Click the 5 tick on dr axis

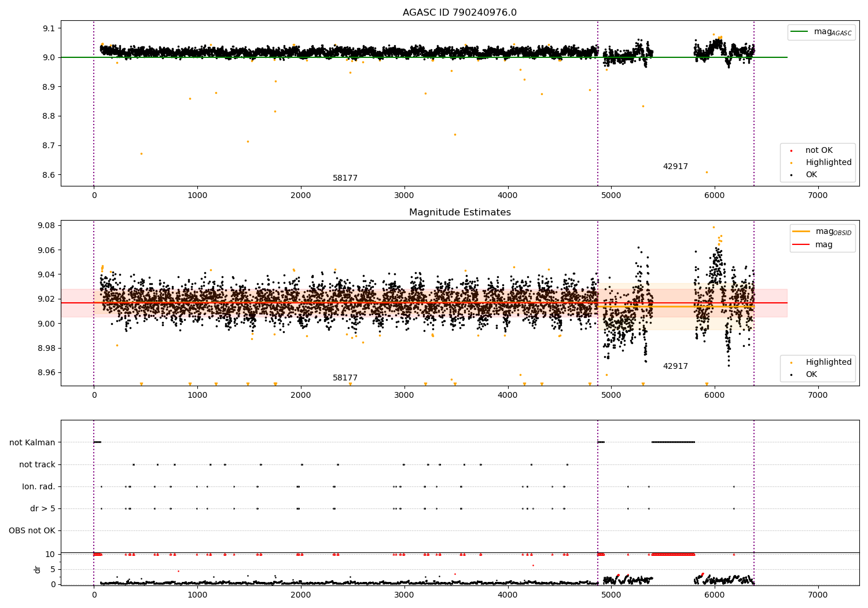(53, 570)
